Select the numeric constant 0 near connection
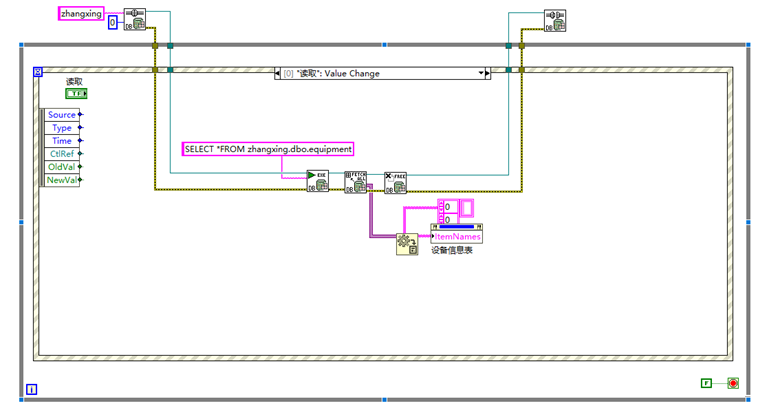The height and width of the screenshot is (419, 769). [x=112, y=23]
